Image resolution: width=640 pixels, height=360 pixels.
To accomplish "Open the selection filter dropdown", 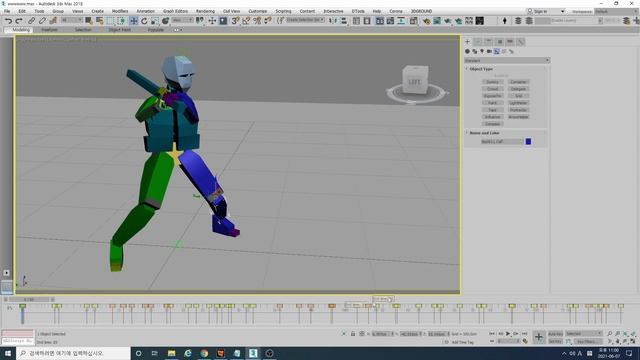I will point(72,20).
